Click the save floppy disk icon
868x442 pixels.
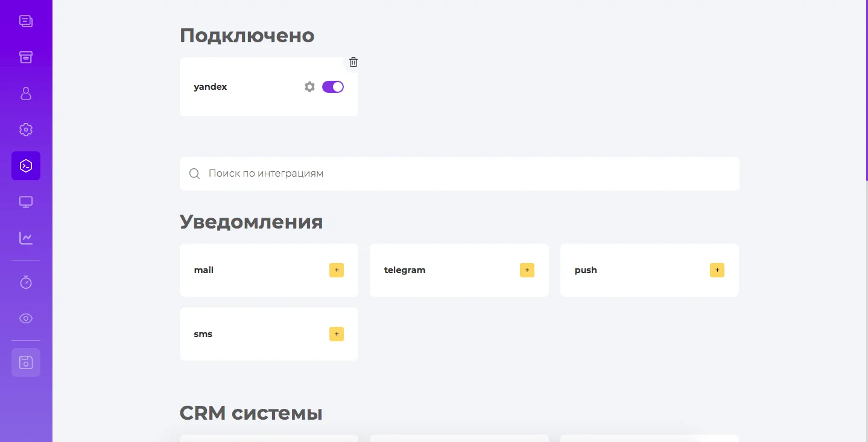26,362
